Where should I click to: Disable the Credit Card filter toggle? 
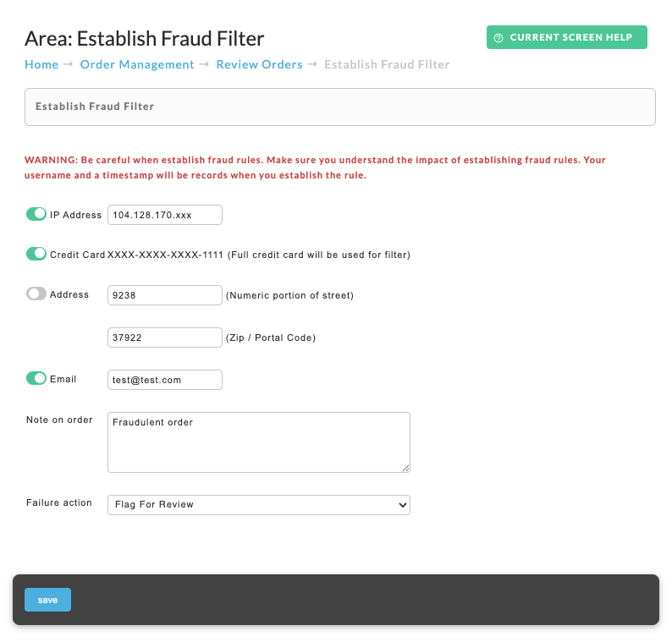click(x=36, y=254)
